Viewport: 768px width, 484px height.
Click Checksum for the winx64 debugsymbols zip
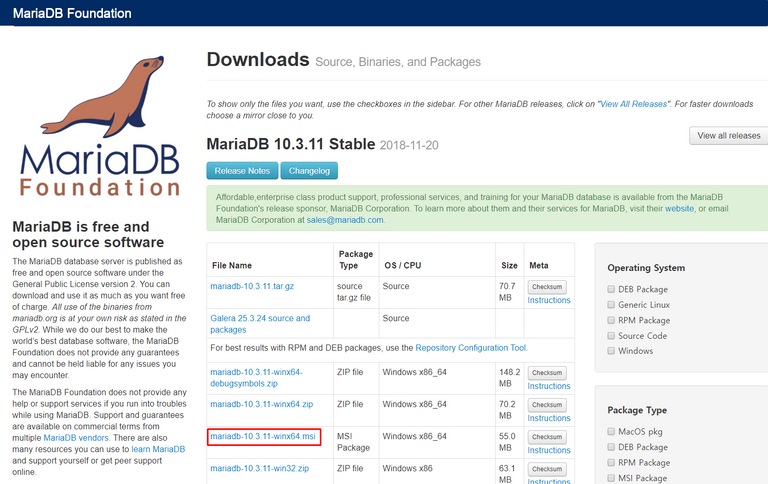pyautogui.click(x=547, y=373)
